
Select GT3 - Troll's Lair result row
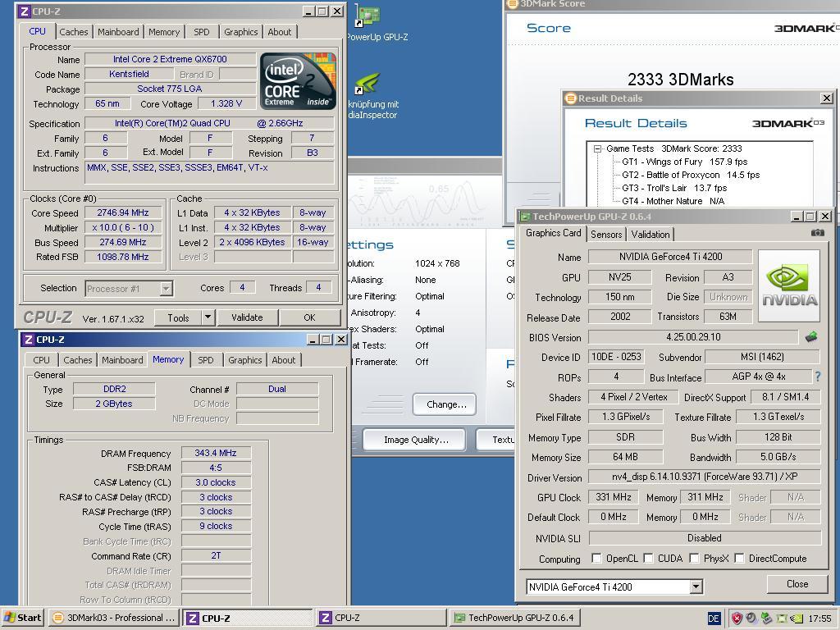[x=674, y=188]
